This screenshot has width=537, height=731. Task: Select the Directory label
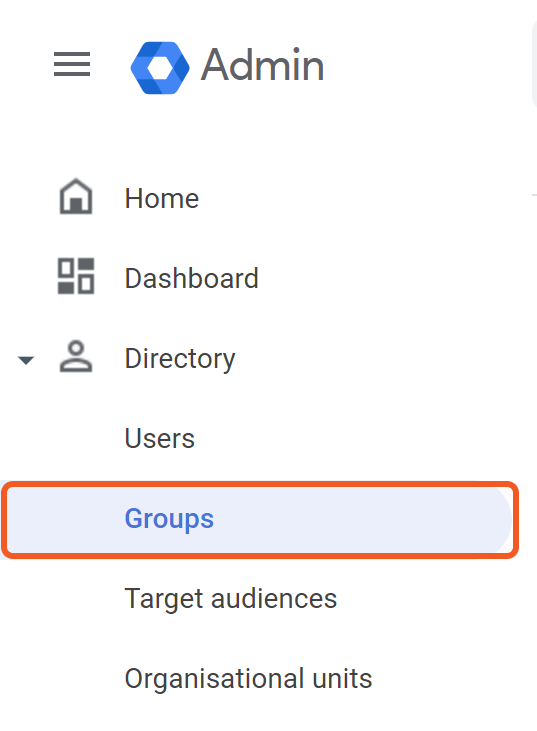(x=180, y=359)
